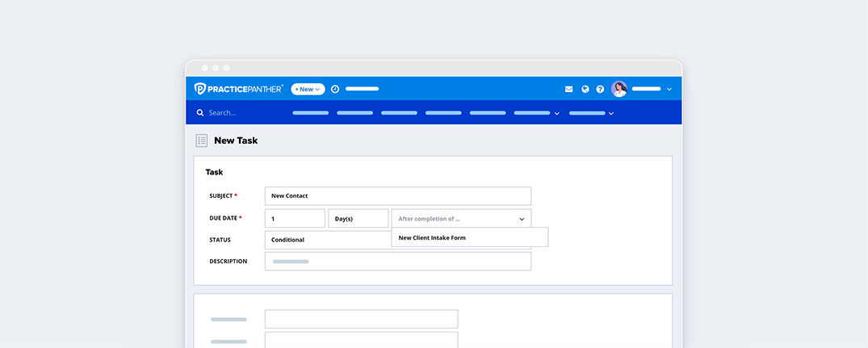This screenshot has width=868, height=348.
Task: Click the globe icon in header
Action: coord(585,89)
